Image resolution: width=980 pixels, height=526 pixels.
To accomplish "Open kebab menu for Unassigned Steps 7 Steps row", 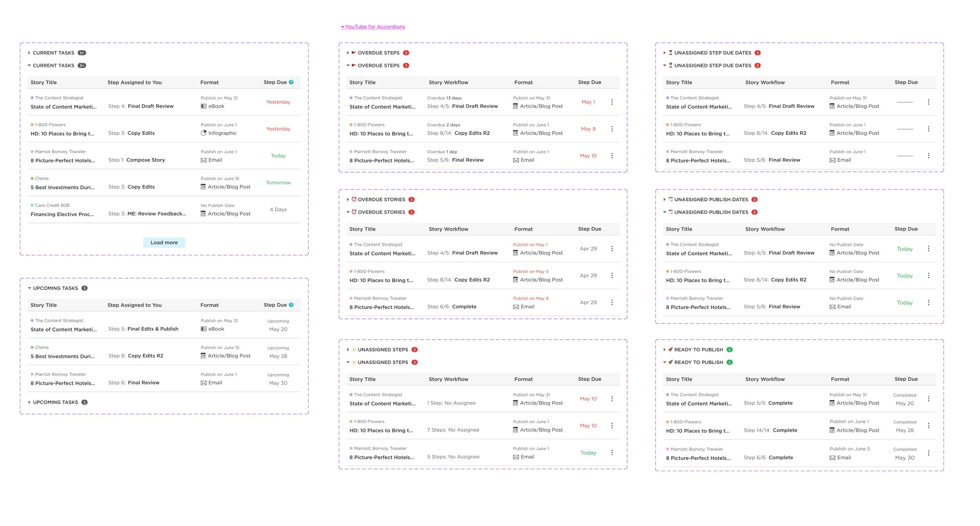I will coord(612,426).
